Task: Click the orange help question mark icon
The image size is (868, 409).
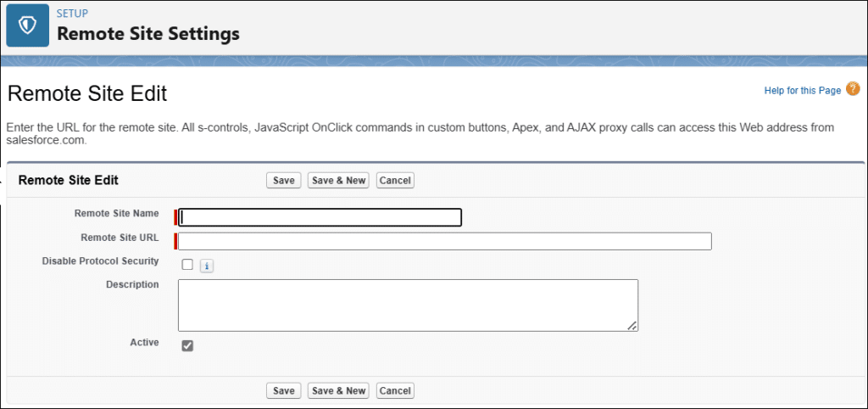Action: click(x=853, y=88)
